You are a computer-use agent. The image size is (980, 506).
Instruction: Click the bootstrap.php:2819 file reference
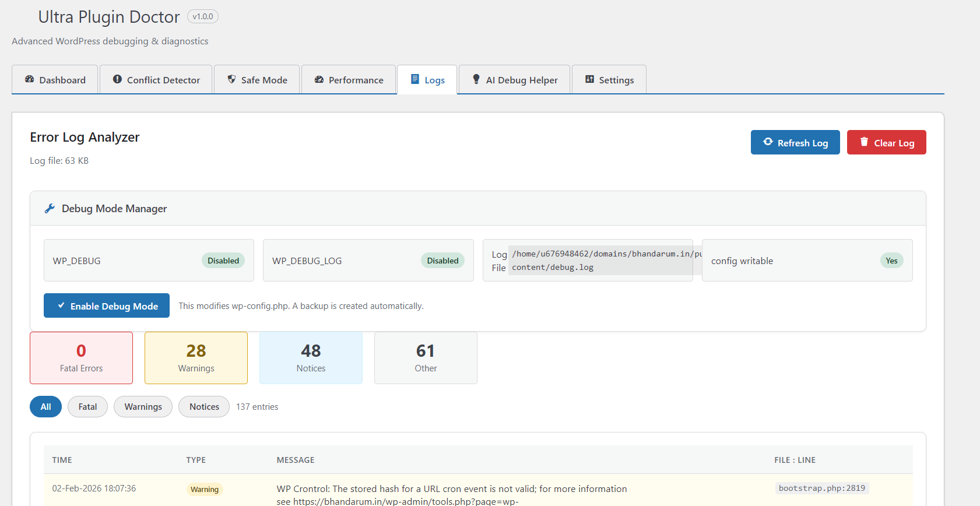[822, 489]
